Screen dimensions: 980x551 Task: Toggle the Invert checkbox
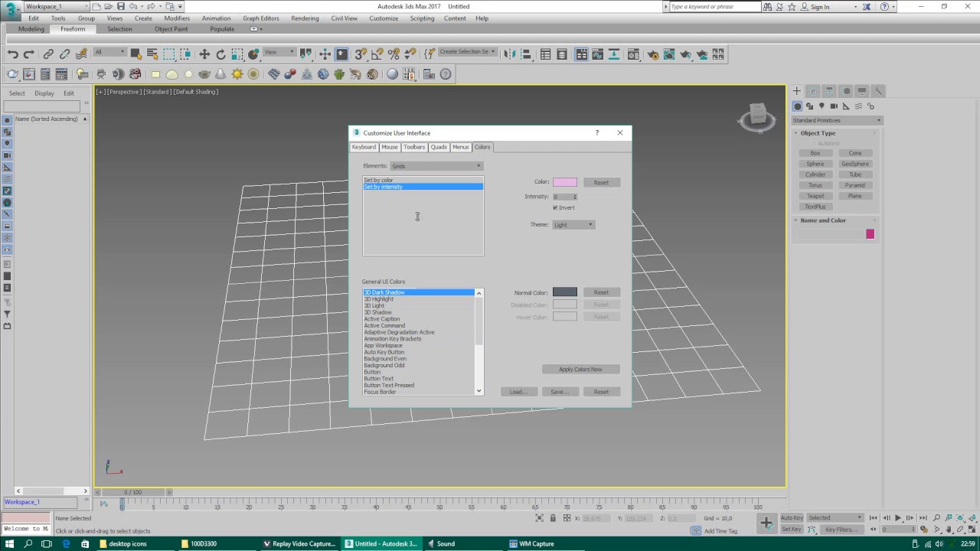click(555, 207)
